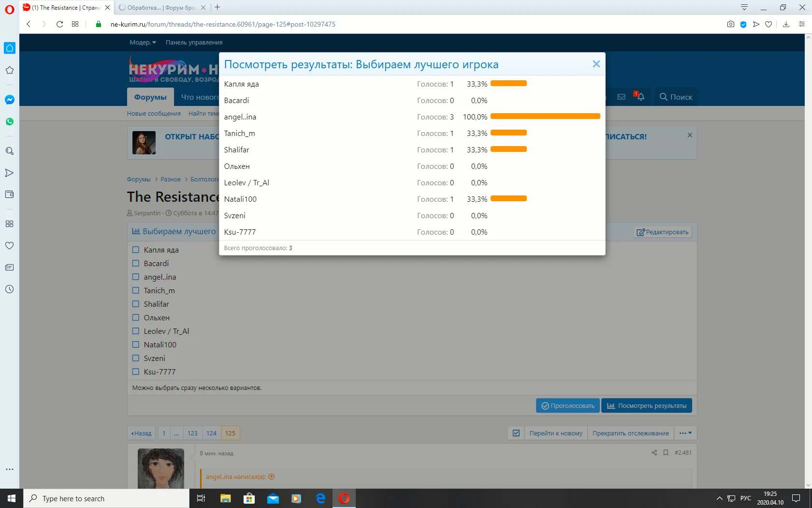Open forum private messages envelope icon

[622, 97]
